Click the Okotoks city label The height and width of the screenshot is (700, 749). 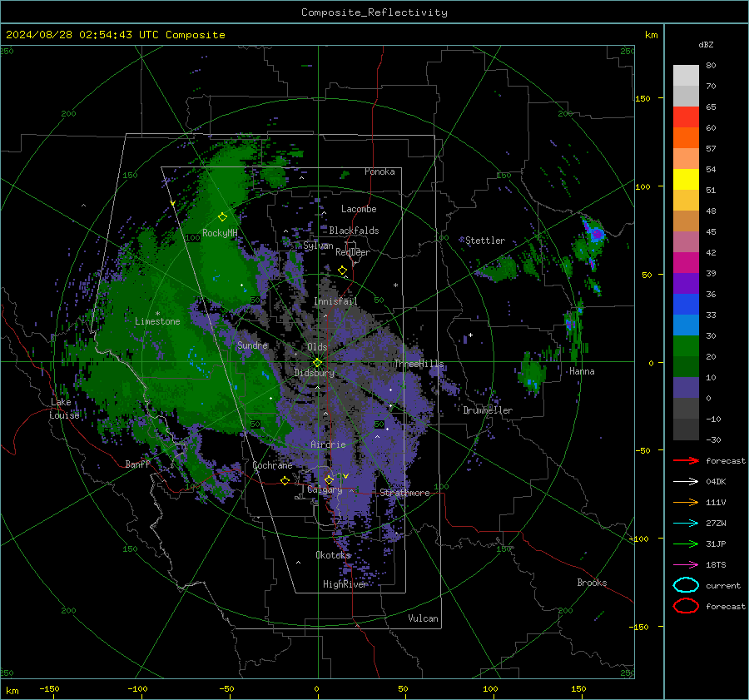pos(334,555)
